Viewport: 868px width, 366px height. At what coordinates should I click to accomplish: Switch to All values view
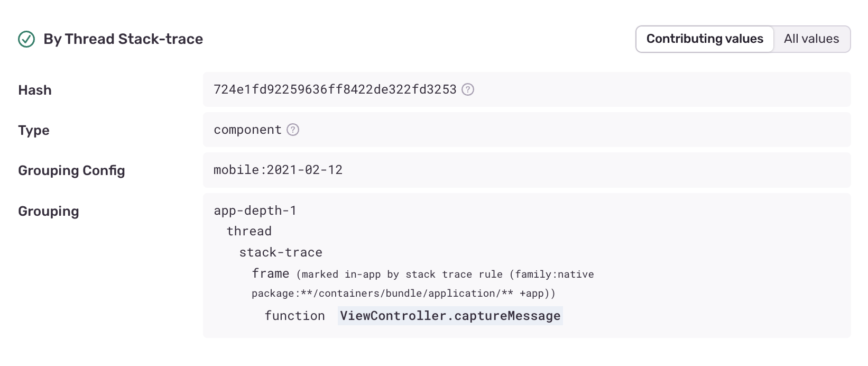coord(811,38)
